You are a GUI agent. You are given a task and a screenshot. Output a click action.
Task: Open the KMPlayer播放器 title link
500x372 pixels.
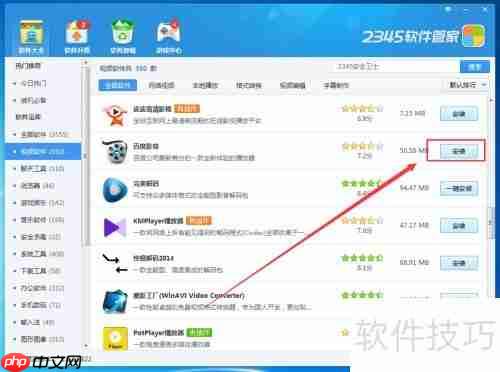[x=158, y=221]
